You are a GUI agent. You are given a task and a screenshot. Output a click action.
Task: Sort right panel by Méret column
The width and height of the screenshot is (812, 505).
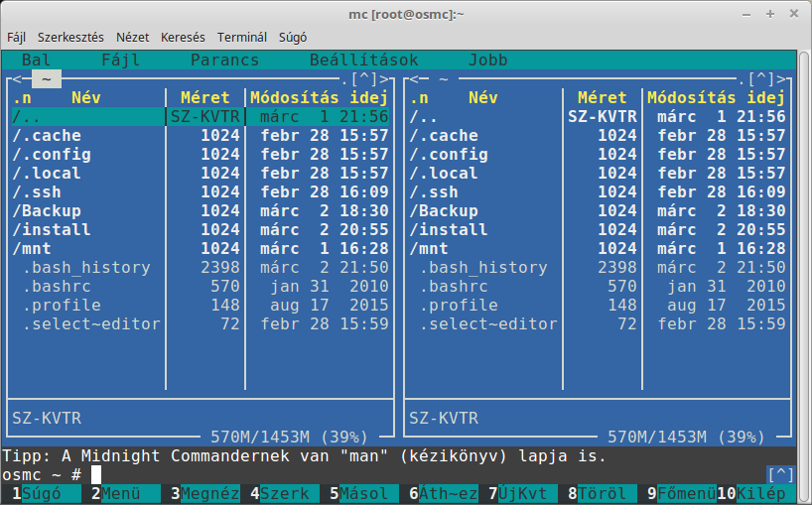[x=603, y=98]
